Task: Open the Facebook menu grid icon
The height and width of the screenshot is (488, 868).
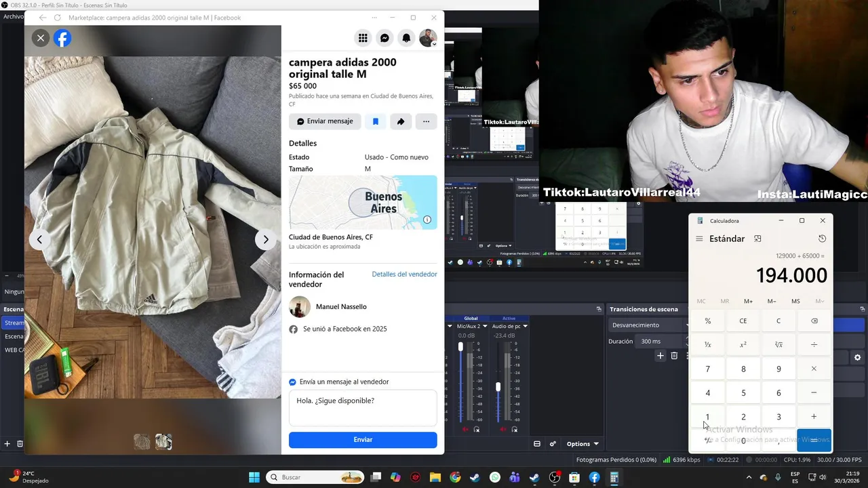Action: coord(363,39)
